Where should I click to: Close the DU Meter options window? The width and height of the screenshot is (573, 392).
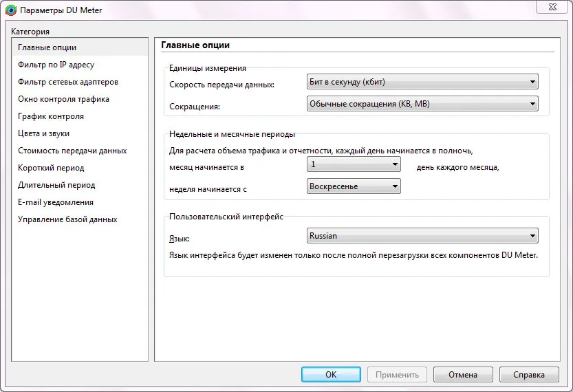(552, 7)
